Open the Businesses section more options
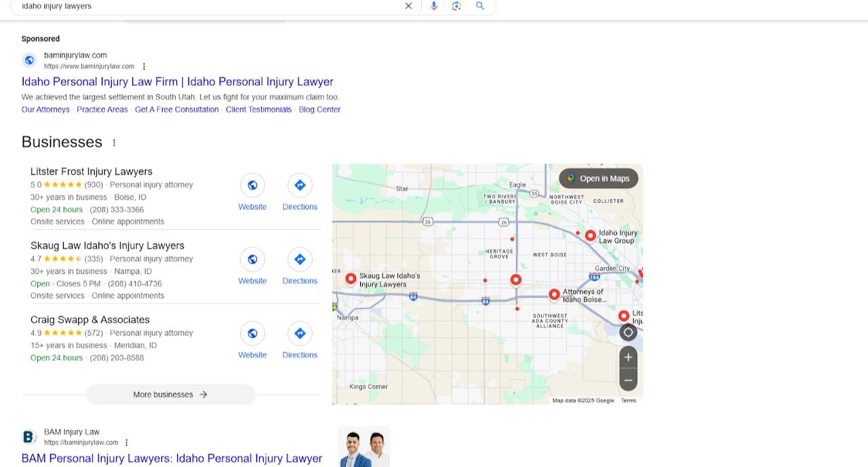This screenshot has width=868, height=467. pyautogui.click(x=114, y=143)
